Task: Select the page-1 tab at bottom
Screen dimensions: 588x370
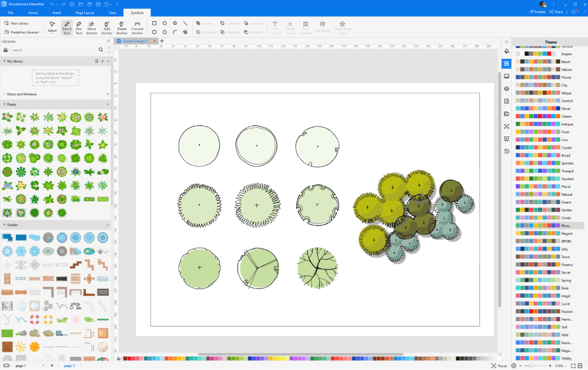Action: click(69, 365)
